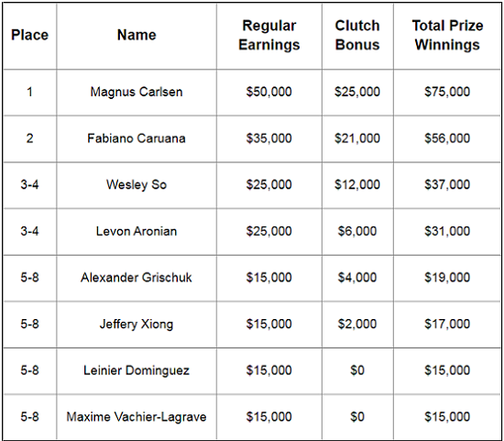Click Caruana's $21,000 clutch bonus cell
Image resolution: width=504 pixels, height=441 pixels.
pos(357,138)
